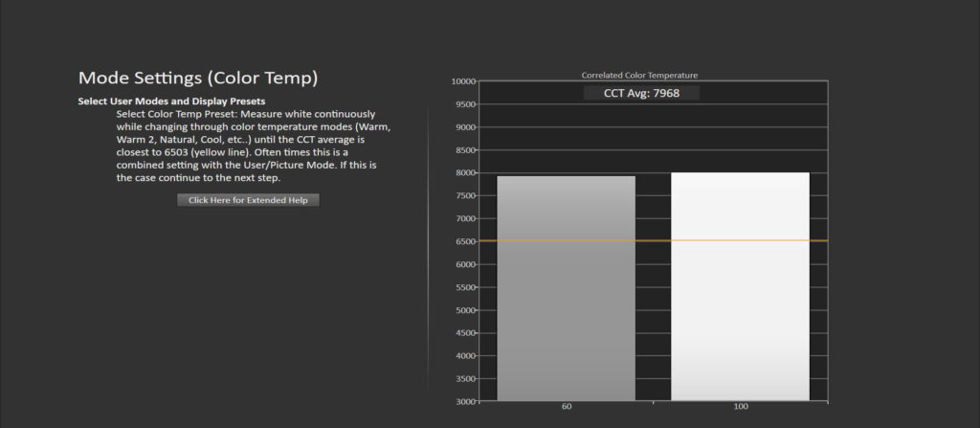Click the Mode Settings (Color Temp) heading
Image resolution: width=980 pixels, height=428 pixels.
tap(197, 78)
